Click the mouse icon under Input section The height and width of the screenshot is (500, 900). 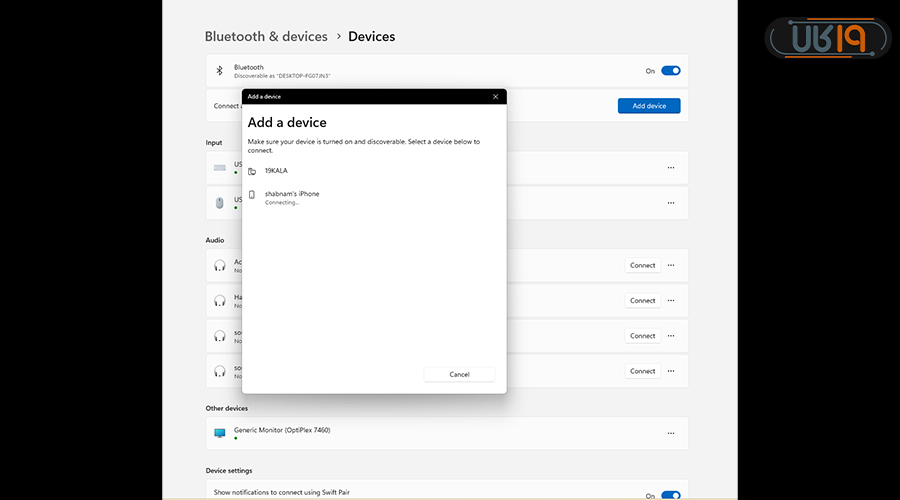click(220, 202)
